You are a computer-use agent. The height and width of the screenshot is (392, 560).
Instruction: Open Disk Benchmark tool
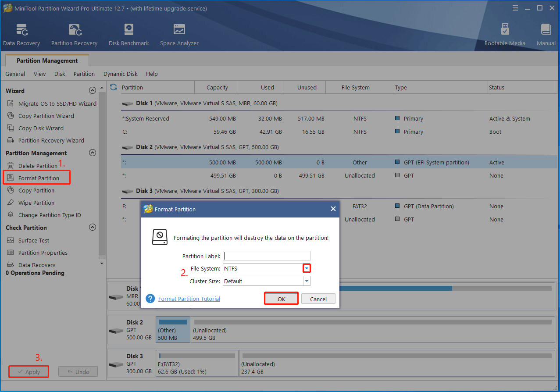129,35
